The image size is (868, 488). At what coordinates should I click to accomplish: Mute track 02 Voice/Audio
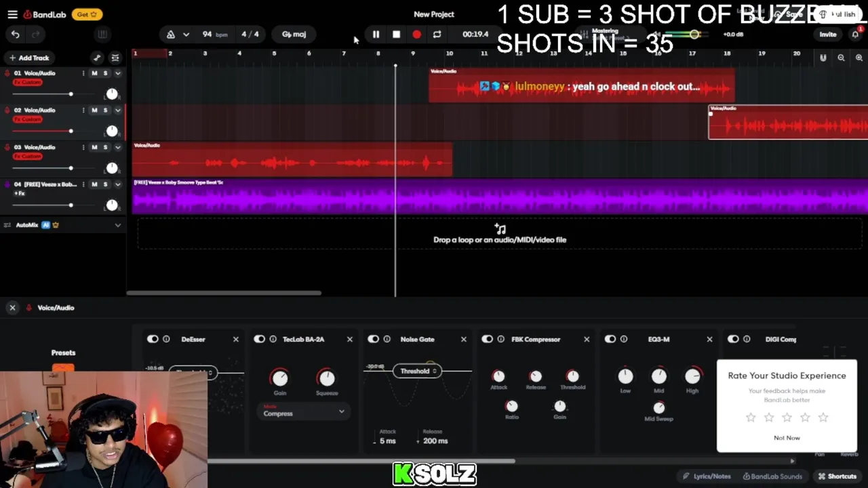click(x=94, y=110)
